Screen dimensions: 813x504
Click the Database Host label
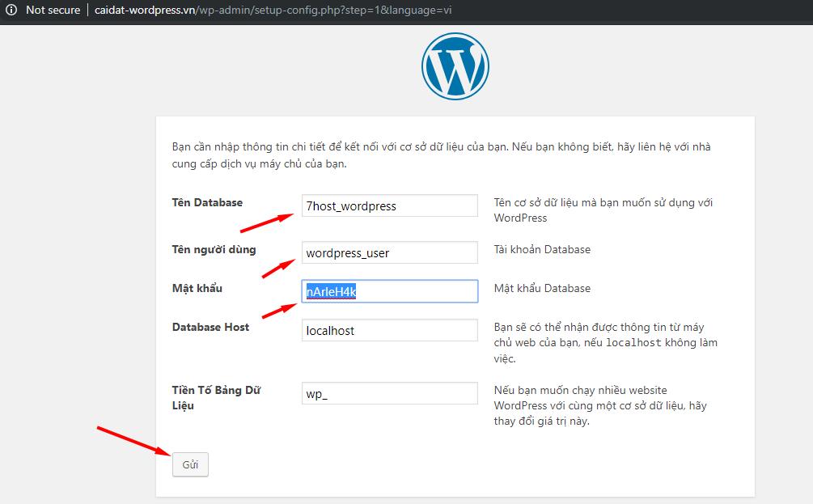(210, 327)
